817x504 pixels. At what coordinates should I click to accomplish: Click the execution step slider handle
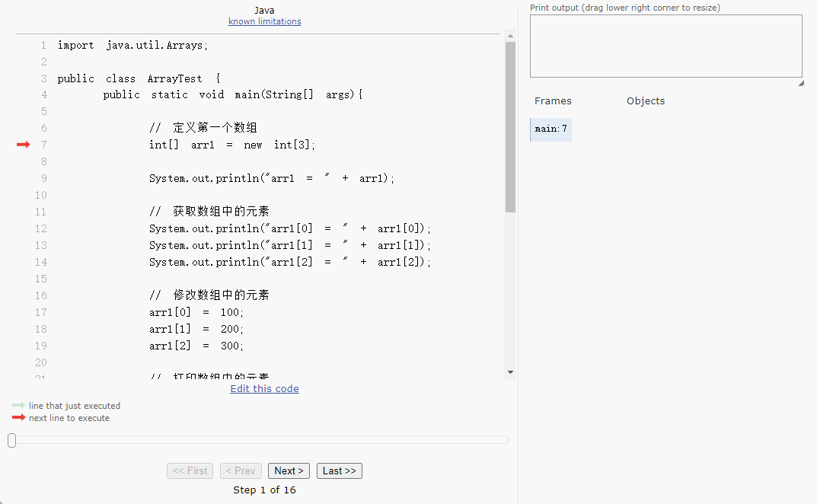coord(11,440)
